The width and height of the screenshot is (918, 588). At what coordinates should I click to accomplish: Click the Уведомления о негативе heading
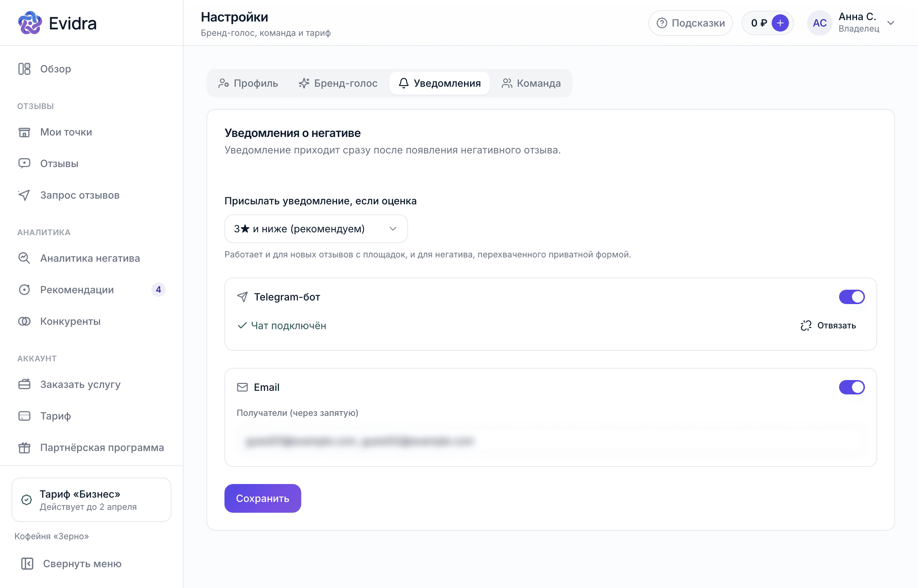point(293,133)
